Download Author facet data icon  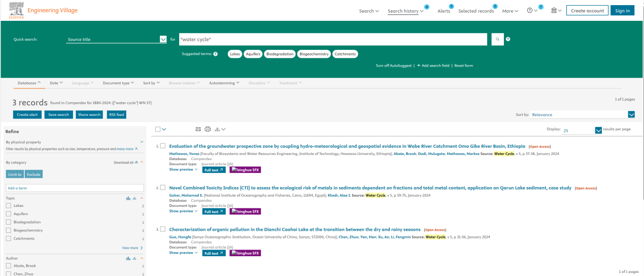(x=135, y=258)
